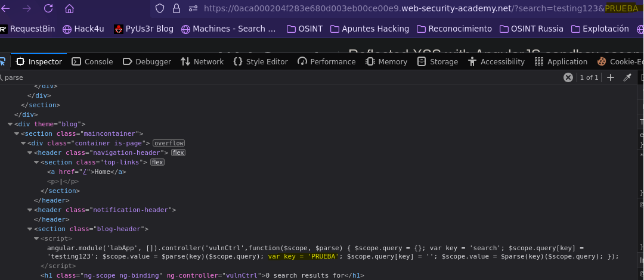Collapse the section class="maincontainer" node
644x280 pixels.
tap(17, 133)
